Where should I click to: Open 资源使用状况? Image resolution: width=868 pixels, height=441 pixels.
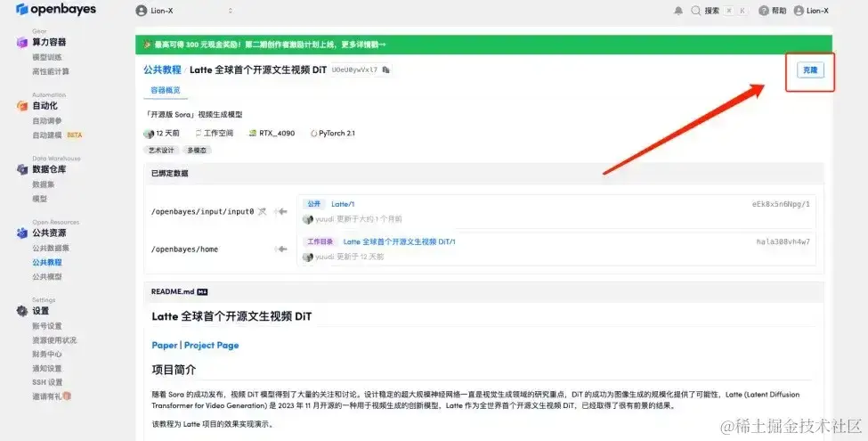point(54,340)
